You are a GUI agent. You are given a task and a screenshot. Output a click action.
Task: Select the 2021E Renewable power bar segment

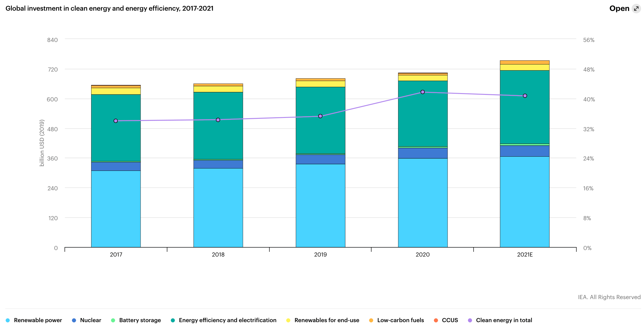coord(525,202)
